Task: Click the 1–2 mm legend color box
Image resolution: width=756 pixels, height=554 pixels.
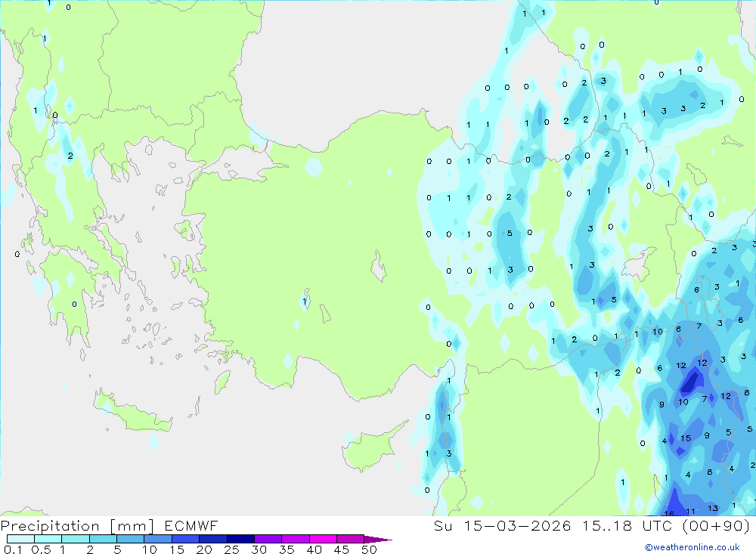Action: pyautogui.click(x=76, y=539)
